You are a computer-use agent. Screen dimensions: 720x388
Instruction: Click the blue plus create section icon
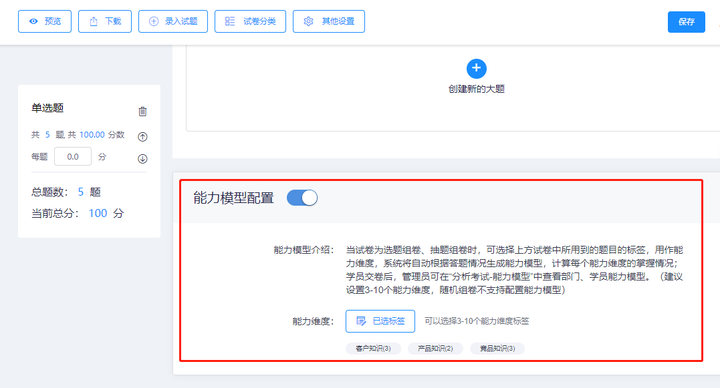tap(476, 68)
